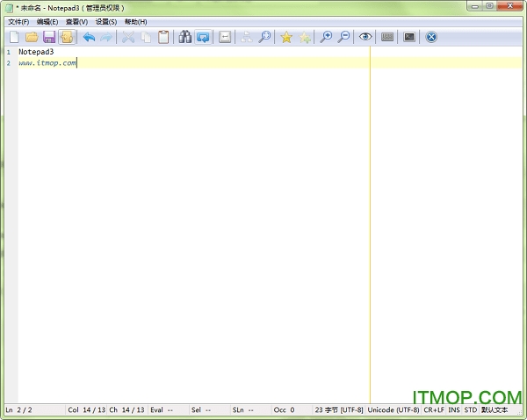The image size is (527, 420).
Task: Click the '23 字节 [UTF-8]' status field
Action: point(339,410)
